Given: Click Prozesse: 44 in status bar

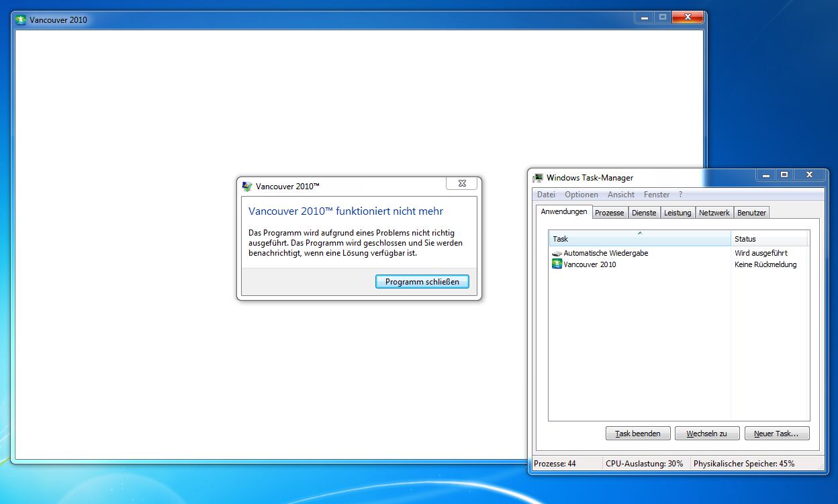Looking at the screenshot, I should (x=555, y=464).
